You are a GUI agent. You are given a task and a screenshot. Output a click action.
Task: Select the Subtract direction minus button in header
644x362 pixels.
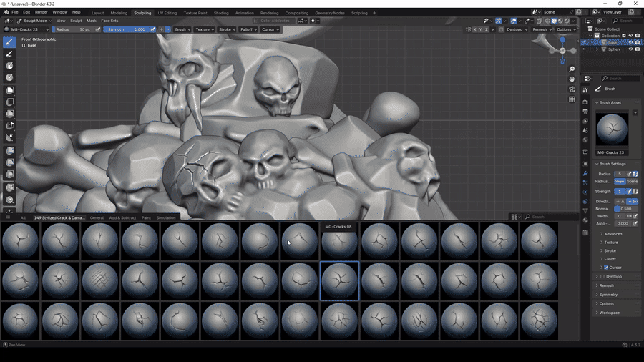tap(167, 29)
